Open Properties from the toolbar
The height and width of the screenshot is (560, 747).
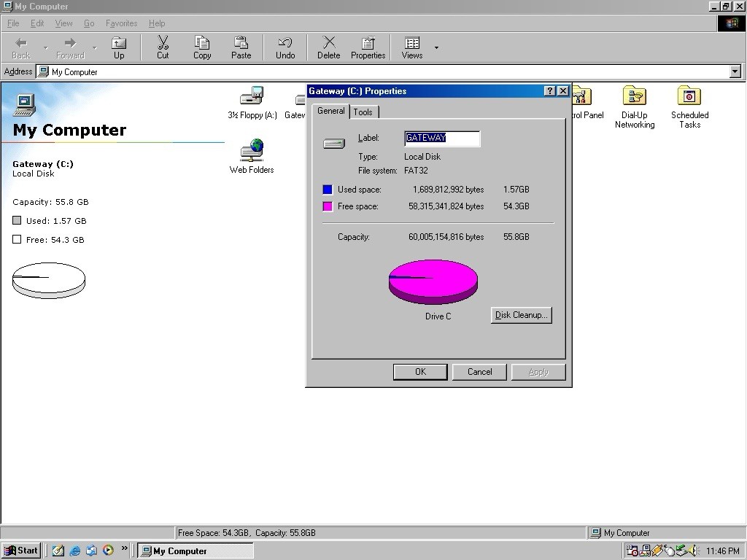point(368,47)
